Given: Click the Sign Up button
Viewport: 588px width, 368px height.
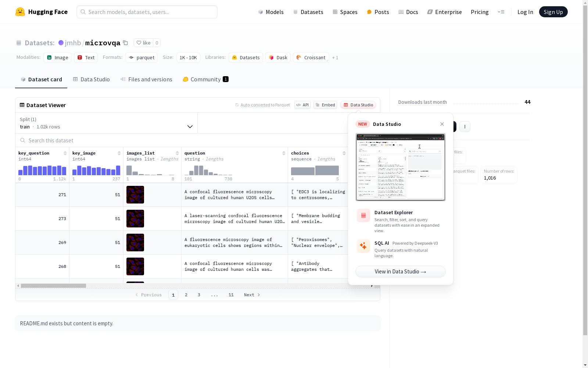Looking at the screenshot, I should tap(553, 12).
